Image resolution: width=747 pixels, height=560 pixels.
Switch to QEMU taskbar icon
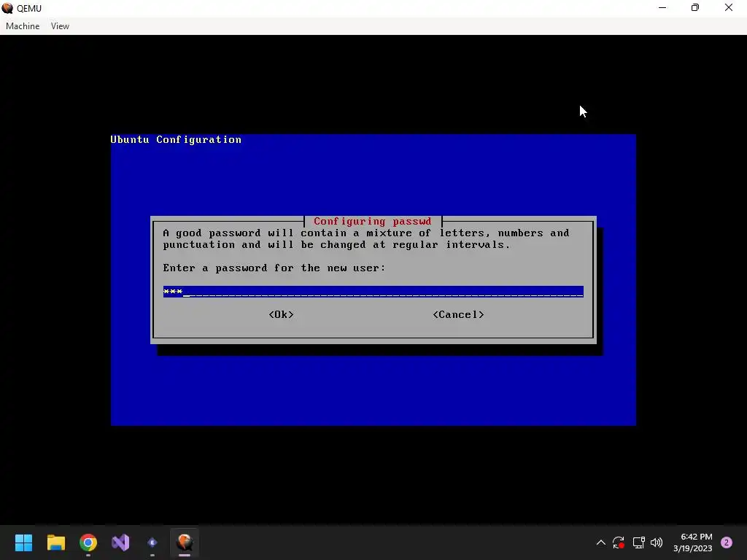pos(185,542)
